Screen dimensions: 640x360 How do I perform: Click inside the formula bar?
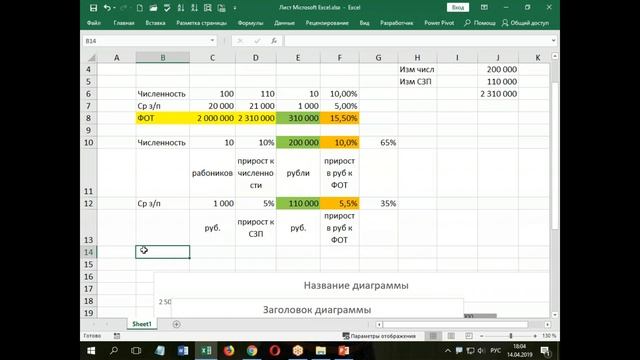pos(417,41)
